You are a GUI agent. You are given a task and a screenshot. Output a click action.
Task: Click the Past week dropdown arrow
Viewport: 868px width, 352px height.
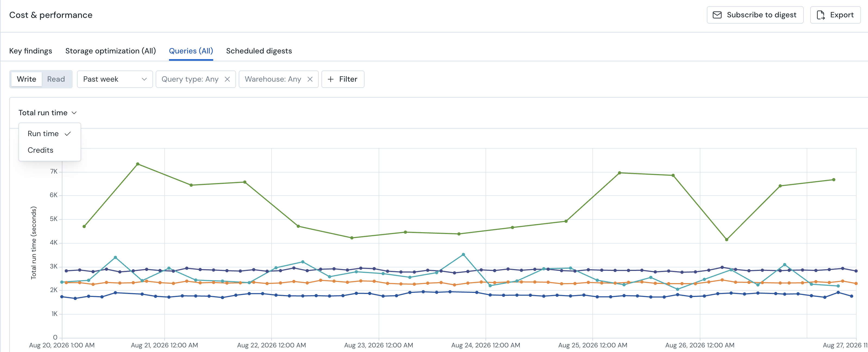click(144, 79)
